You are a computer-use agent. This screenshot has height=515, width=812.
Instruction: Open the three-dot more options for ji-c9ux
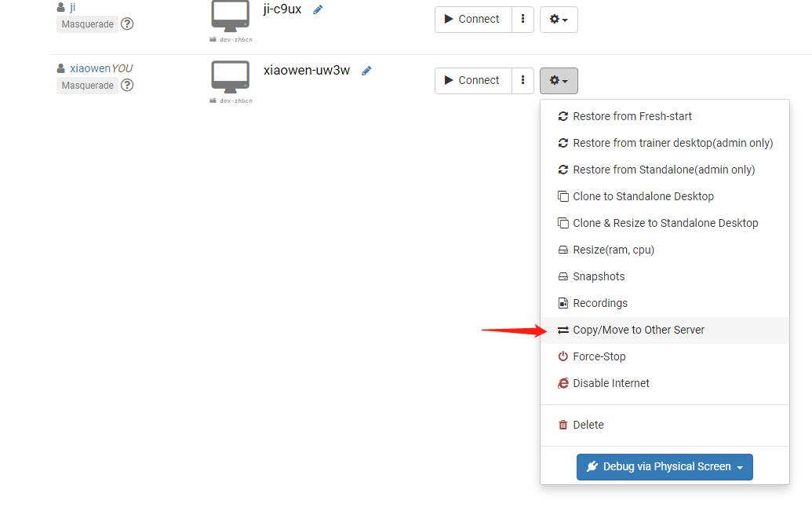click(523, 19)
